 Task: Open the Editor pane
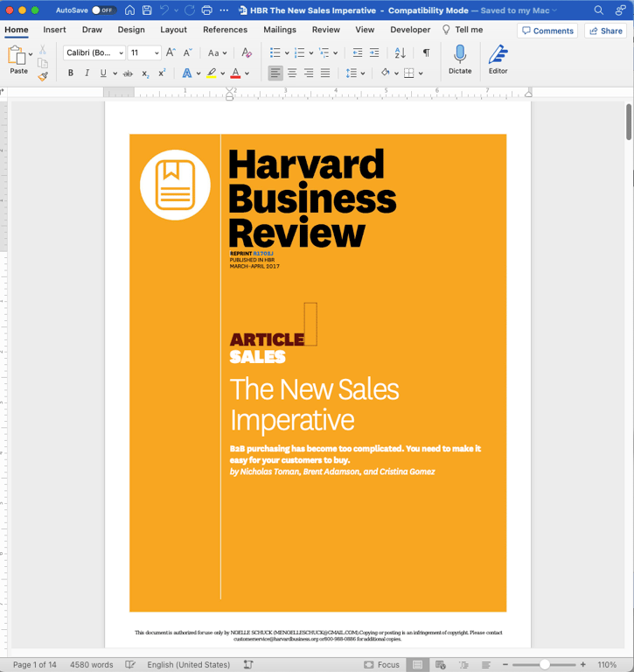click(498, 59)
